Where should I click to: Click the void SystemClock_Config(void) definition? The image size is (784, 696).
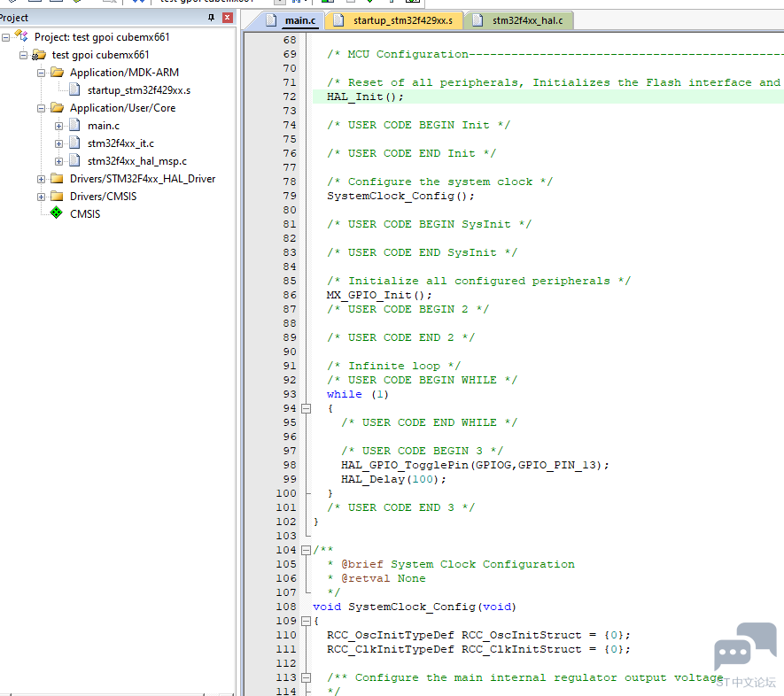pos(415,607)
